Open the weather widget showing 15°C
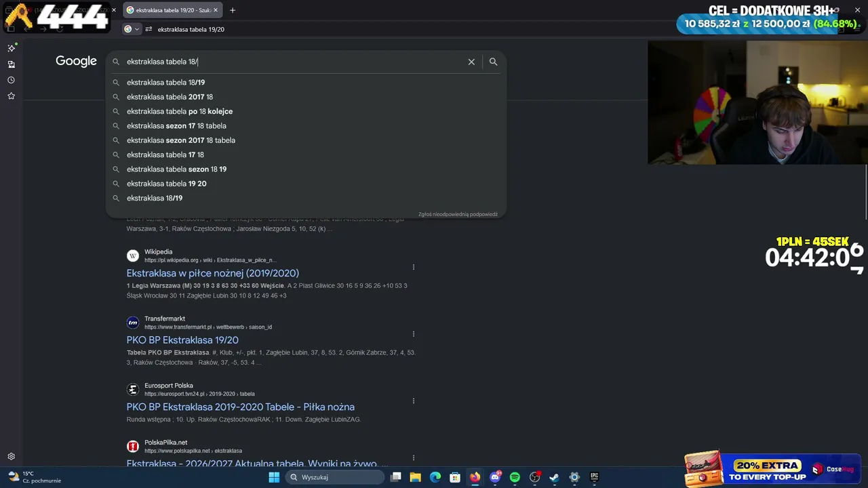The width and height of the screenshot is (868, 488). pos(34,477)
